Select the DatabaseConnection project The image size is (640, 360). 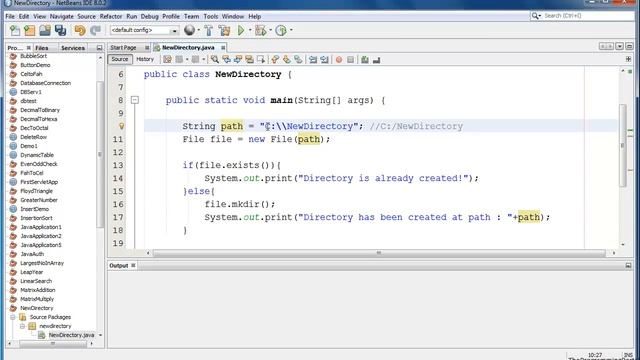pyautogui.click(x=45, y=83)
